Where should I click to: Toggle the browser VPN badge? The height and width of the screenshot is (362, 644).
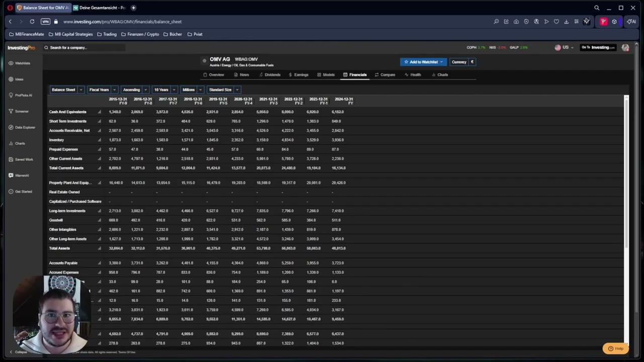(x=45, y=22)
